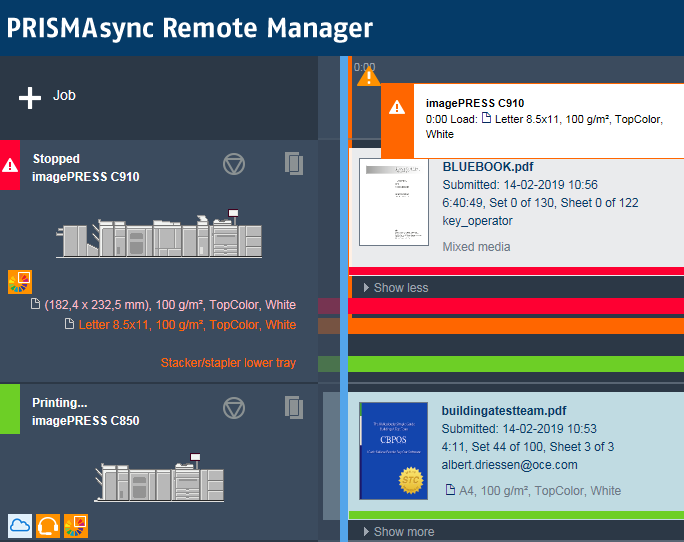This screenshot has height=542, width=684.
Task: Select the imagePRESS C850 printer illustration
Action: [x=159, y=477]
